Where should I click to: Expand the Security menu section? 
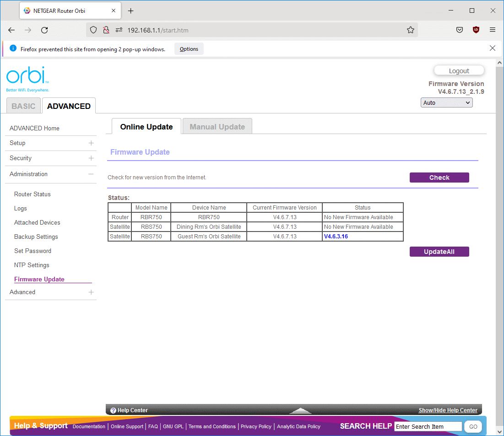click(91, 158)
